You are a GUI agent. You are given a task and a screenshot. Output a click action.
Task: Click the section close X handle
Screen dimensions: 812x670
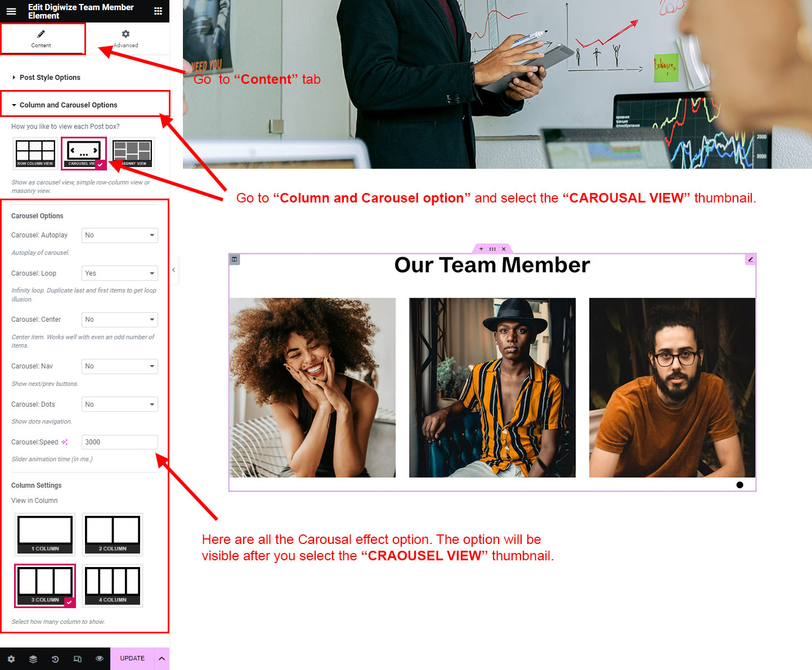coord(504,249)
